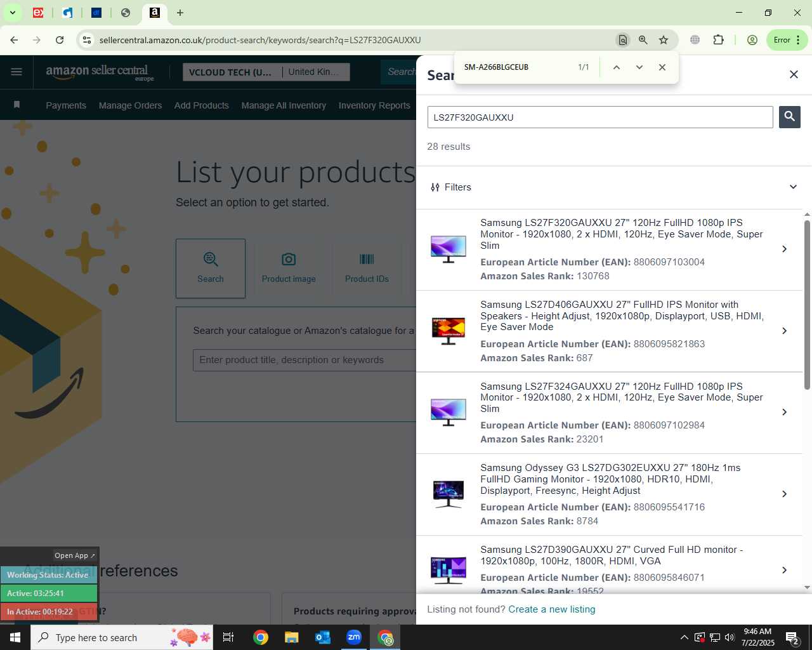This screenshot has height=650, width=812.
Task: Open Task View on the taskbar
Action: (228, 637)
